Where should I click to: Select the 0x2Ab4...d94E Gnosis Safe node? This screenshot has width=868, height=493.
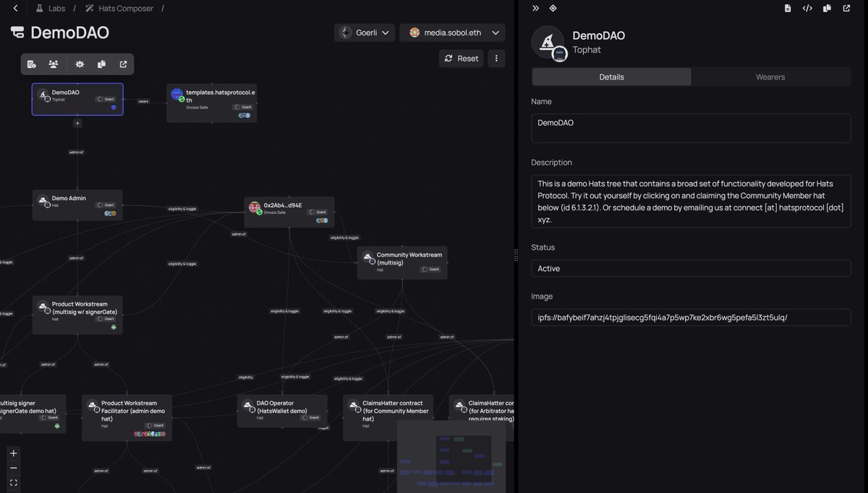coord(289,212)
